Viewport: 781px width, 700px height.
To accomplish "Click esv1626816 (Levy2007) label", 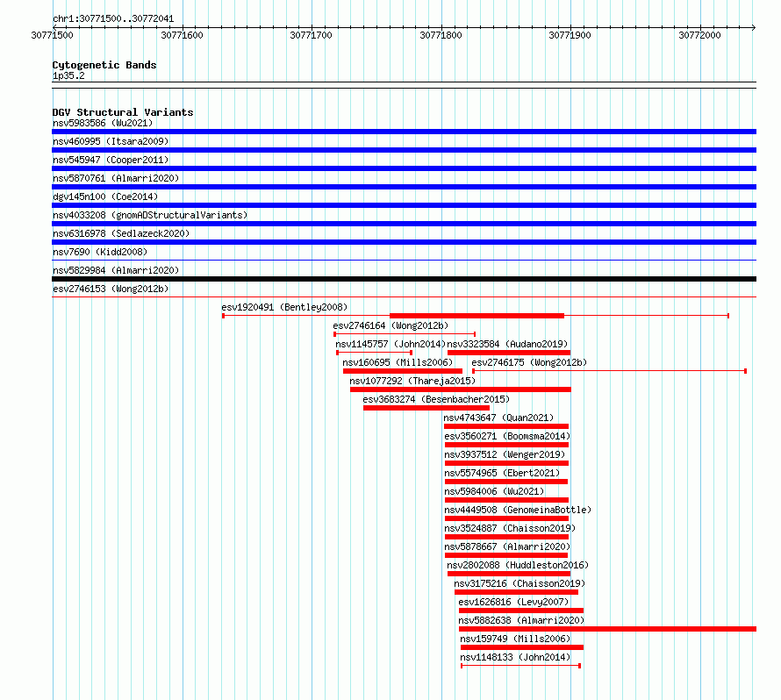I will 513,602.
